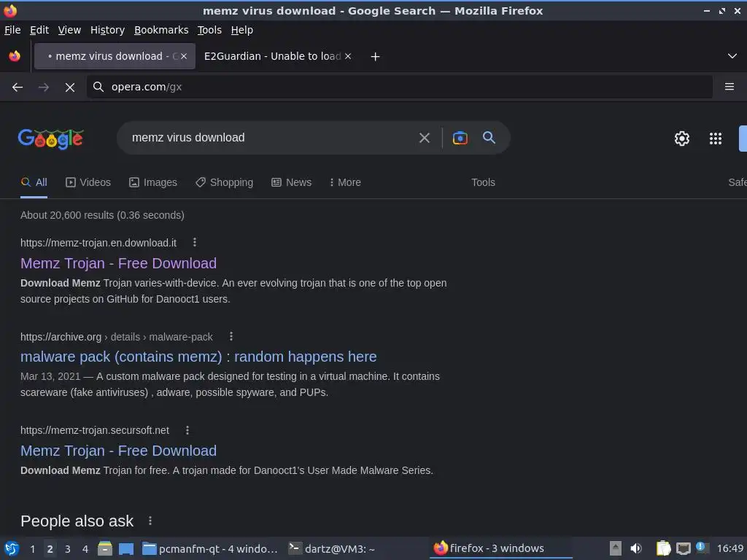
Task: Open a new tab with the plus button
Action: [375, 57]
